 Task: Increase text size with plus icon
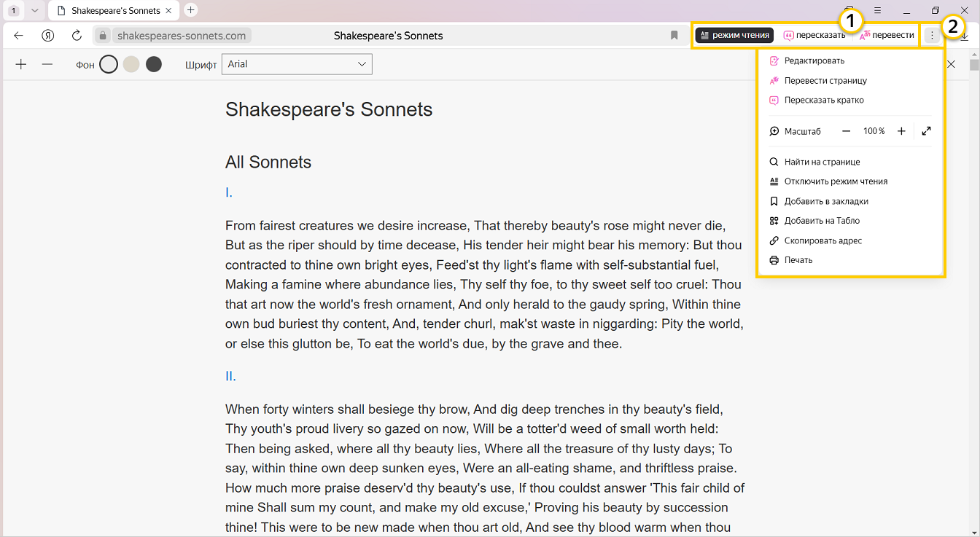21,64
